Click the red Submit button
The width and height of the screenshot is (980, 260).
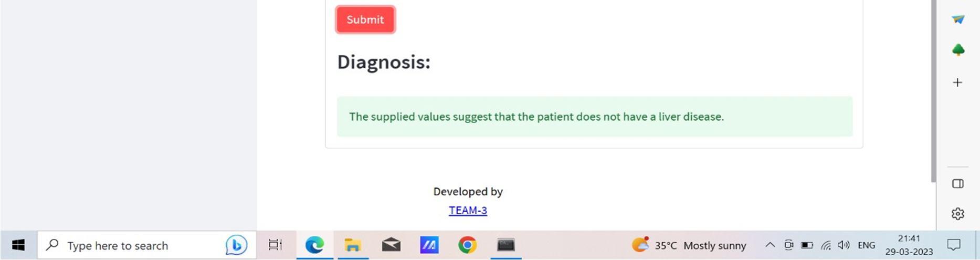(365, 20)
